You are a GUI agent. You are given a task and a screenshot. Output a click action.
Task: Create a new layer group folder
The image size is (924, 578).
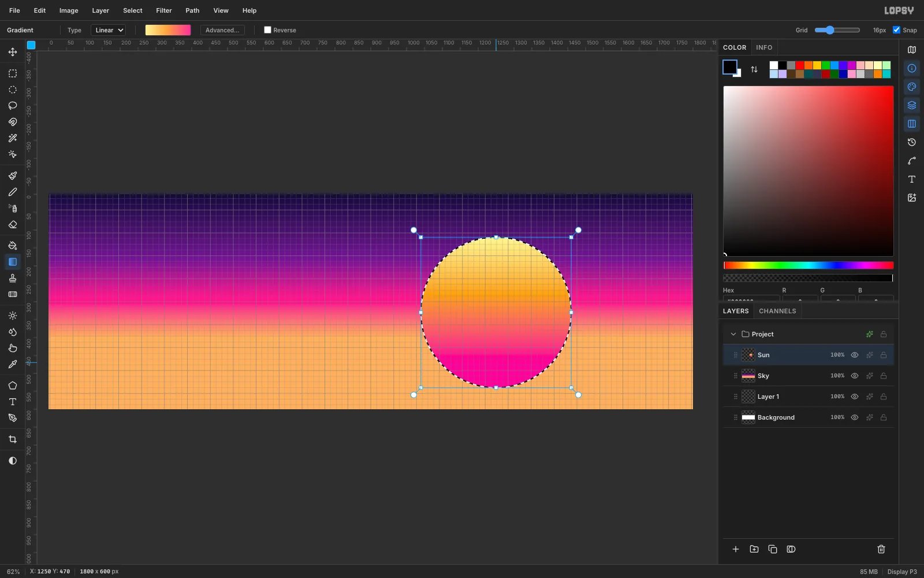point(754,549)
